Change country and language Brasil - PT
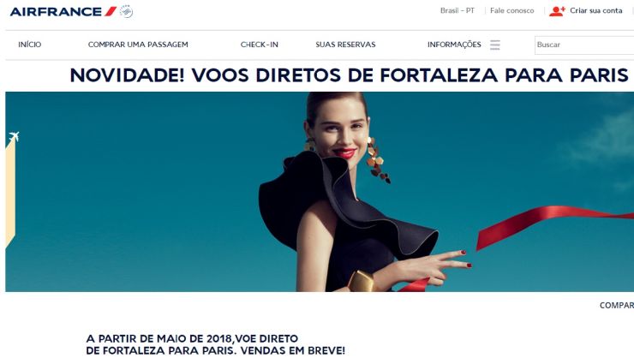Screen dimensions: 634x364 (x=458, y=10)
